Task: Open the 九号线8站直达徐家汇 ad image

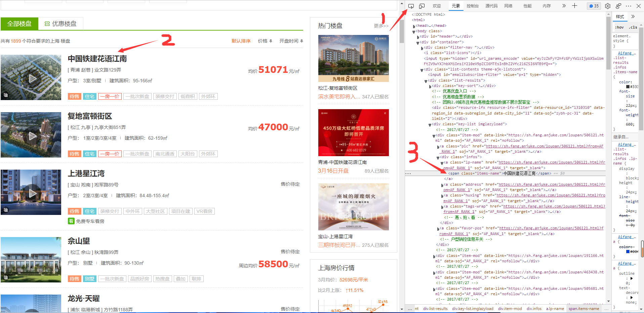Action: (354, 58)
